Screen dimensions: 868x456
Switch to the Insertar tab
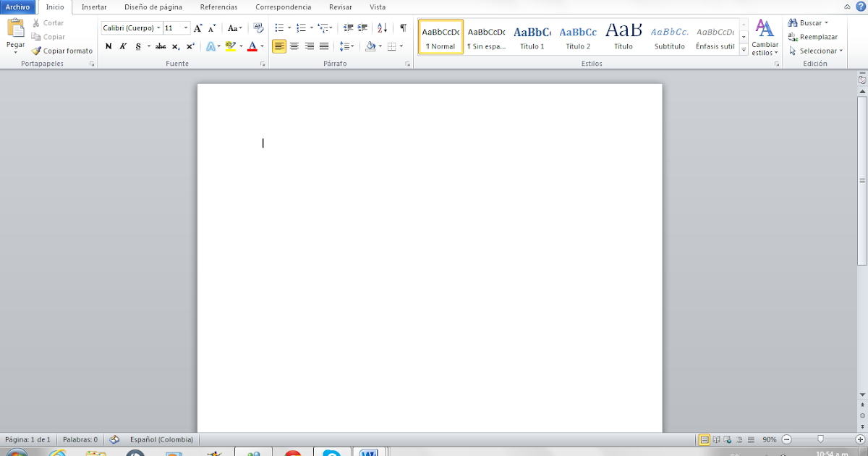pyautogui.click(x=94, y=7)
